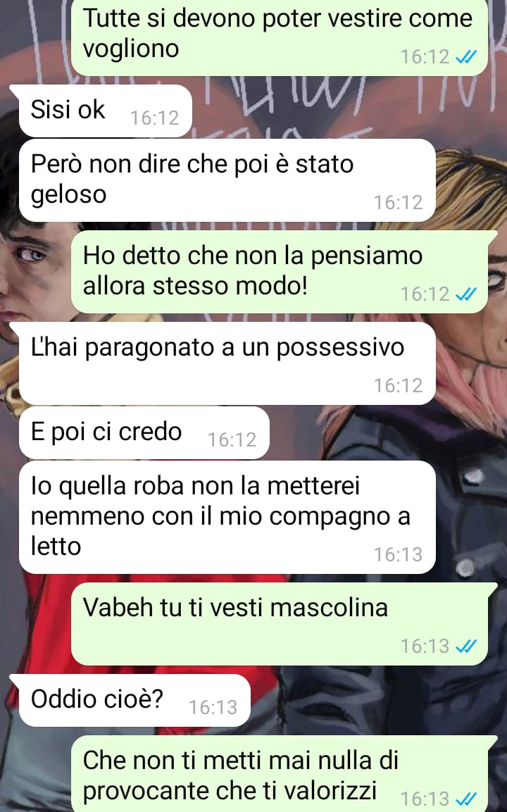Tap chat wallpaper right of 'Oddio cioè?' bubble
507x812 pixels.
pos(378,700)
